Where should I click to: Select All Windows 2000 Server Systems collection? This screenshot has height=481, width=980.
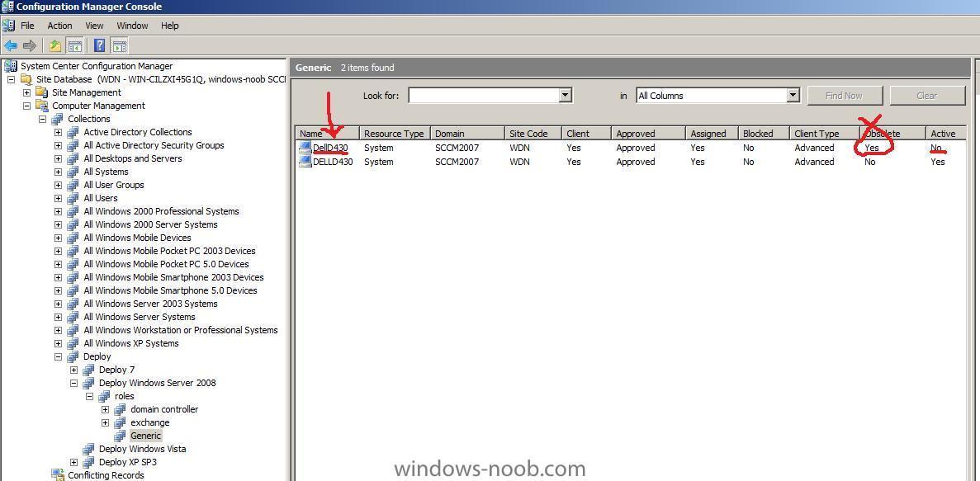(150, 225)
